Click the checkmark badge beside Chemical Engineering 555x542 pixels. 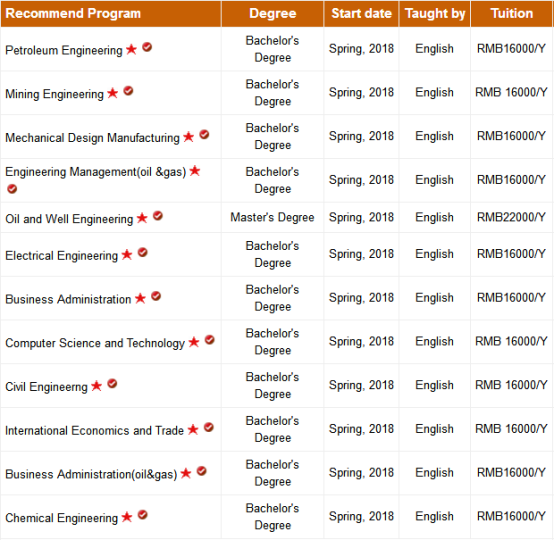click(x=143, y=515)
